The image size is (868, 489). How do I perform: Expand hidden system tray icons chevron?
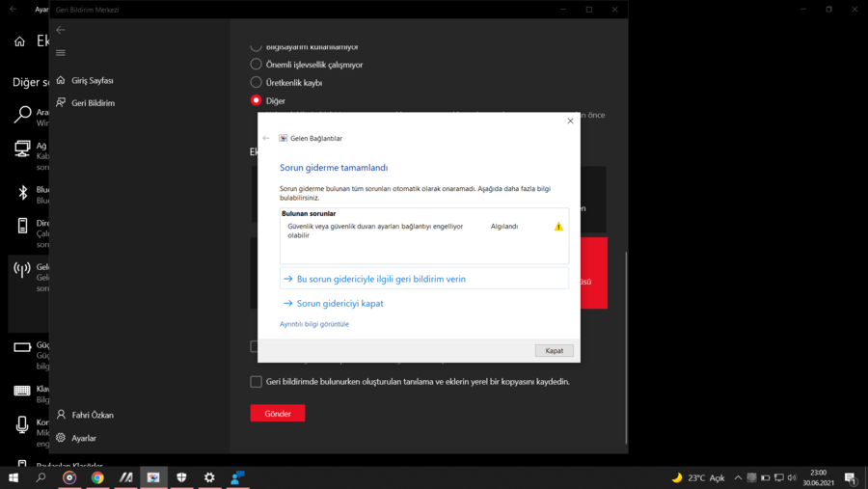point(738,477)
